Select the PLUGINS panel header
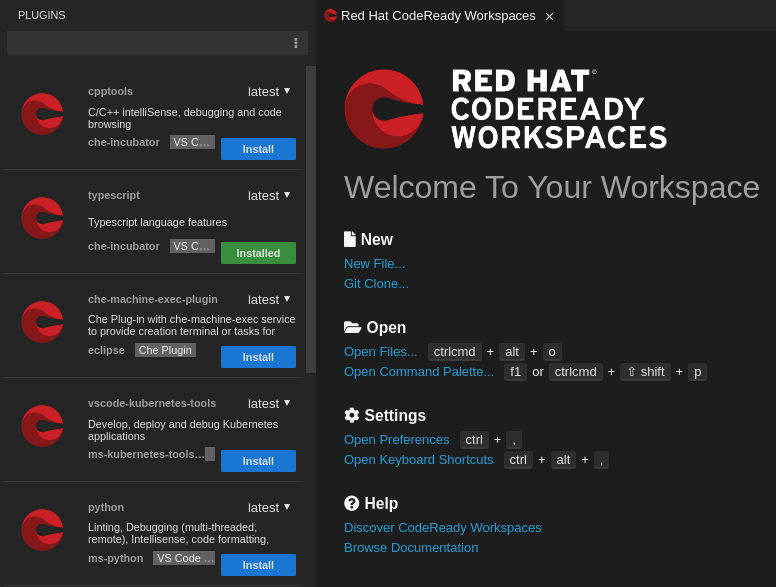Image resolution: width=776 pixels, height=587 pixels. pos(42,15)
